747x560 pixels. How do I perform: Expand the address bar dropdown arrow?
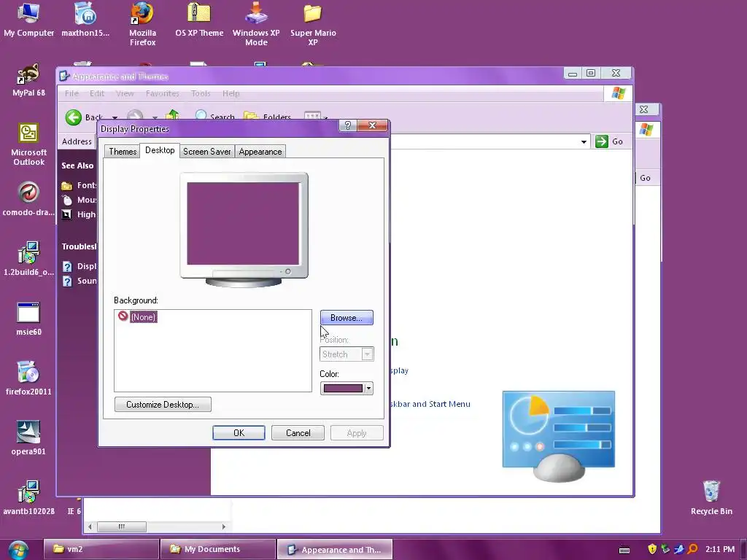tap(584, 142)
